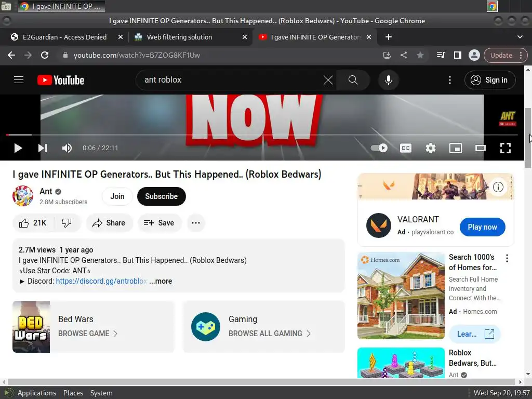
Task: Click Valorant logo in ad
Action: 379,225
